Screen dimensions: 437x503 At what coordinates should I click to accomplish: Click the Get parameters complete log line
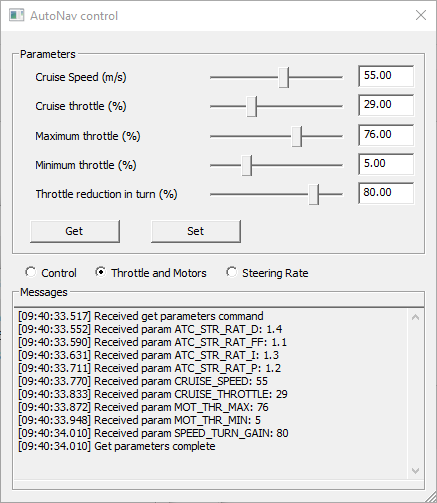[117, 446]
